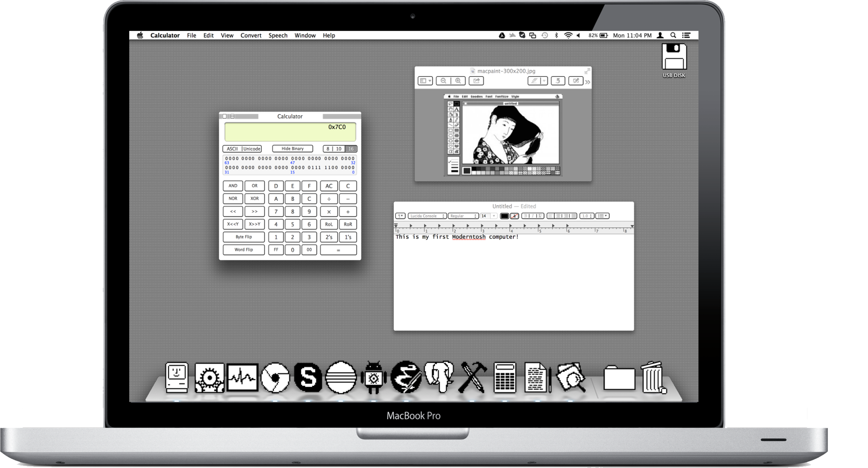The image size is (868, 468).
Task: Open the USB DISK desktop icon
Action: (674, 60)
